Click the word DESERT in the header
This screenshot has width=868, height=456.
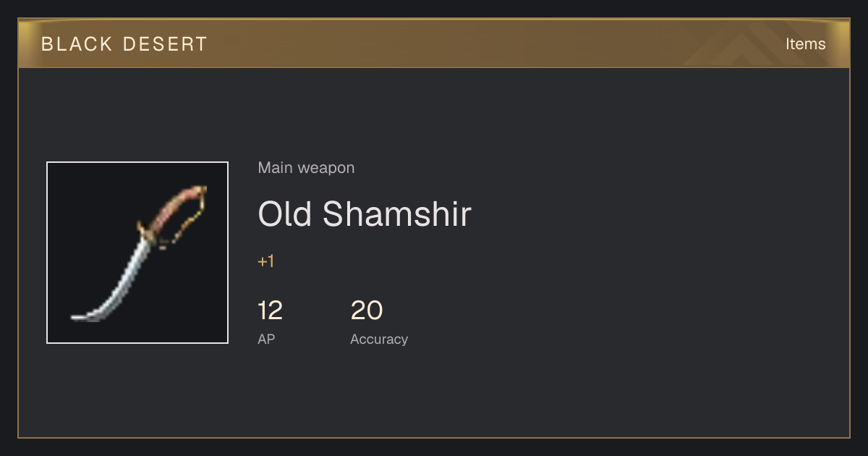tap(165, 44)
